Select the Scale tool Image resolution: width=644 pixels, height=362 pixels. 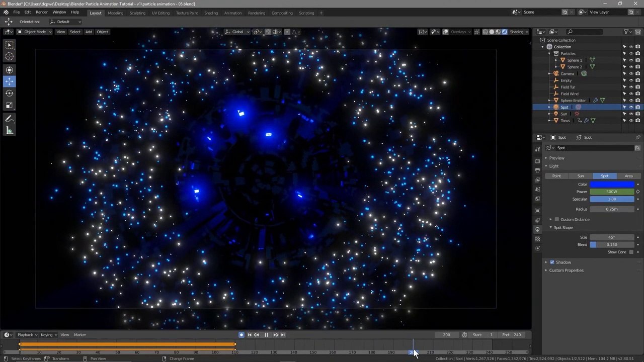pos(9,105)
